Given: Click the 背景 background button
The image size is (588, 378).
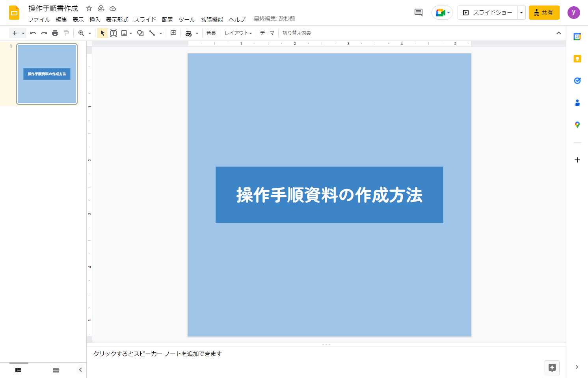Looking at the screenshot, I should pyautogui.click(x=211, y=33).
